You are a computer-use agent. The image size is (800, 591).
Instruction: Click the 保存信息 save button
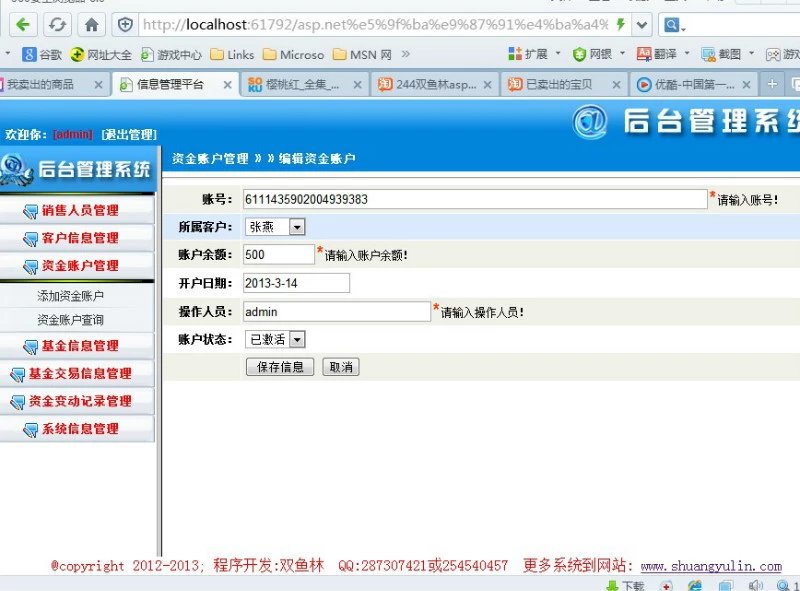tap(280, 367)
